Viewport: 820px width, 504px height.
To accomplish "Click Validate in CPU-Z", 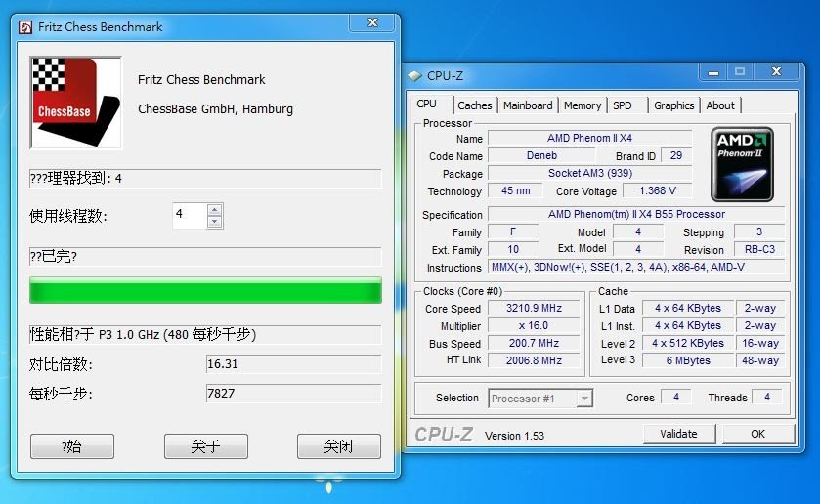I will (679, 434).
